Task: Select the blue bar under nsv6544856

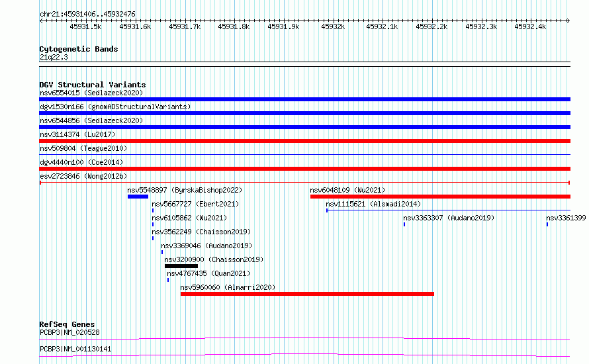Action: point(304,127)
